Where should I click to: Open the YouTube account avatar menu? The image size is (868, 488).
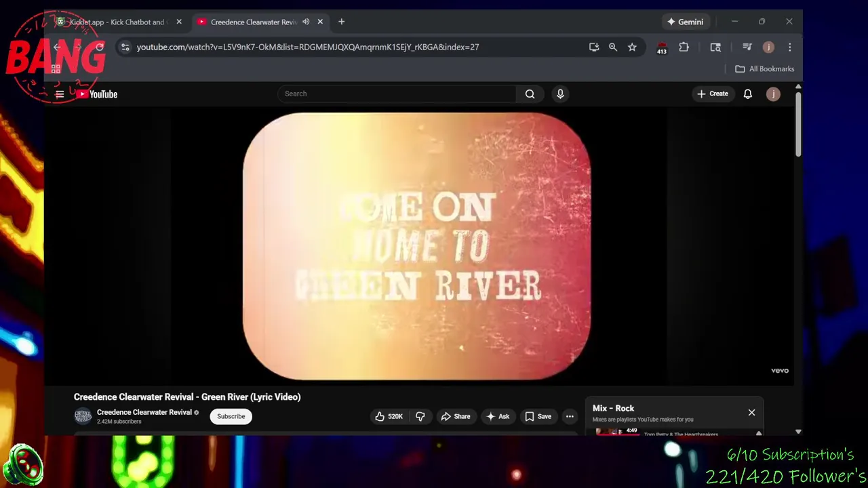click(x=773, y=94)
